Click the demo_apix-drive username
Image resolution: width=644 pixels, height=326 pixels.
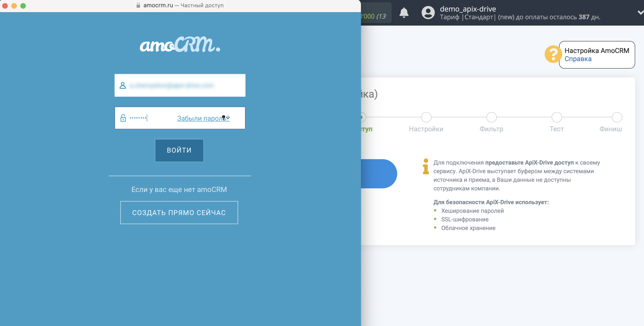point(468,9)
